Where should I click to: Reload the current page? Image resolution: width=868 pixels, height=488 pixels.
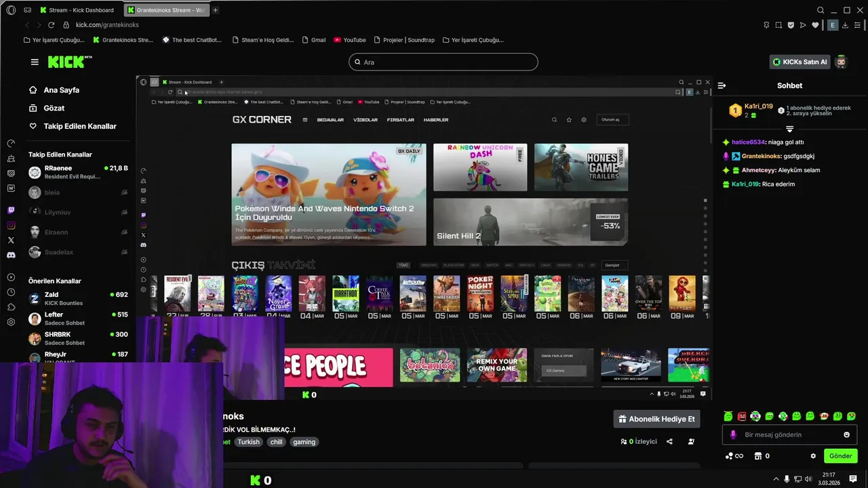point(52,24)
